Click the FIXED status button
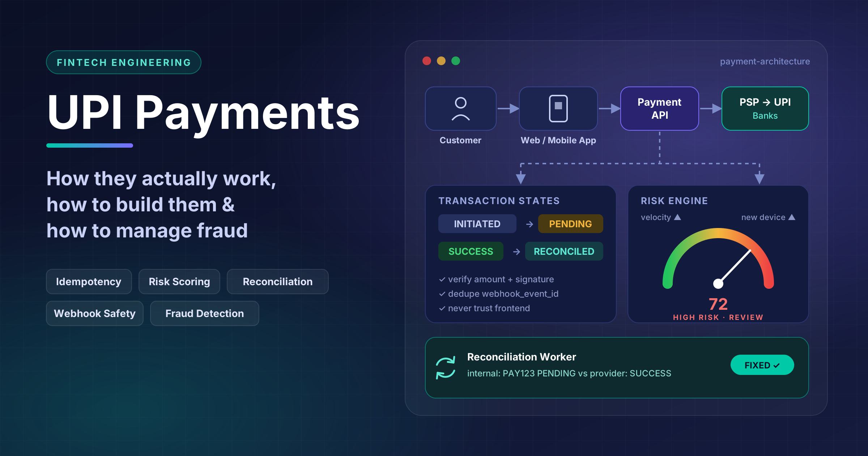868x456 pixels. 762,365
